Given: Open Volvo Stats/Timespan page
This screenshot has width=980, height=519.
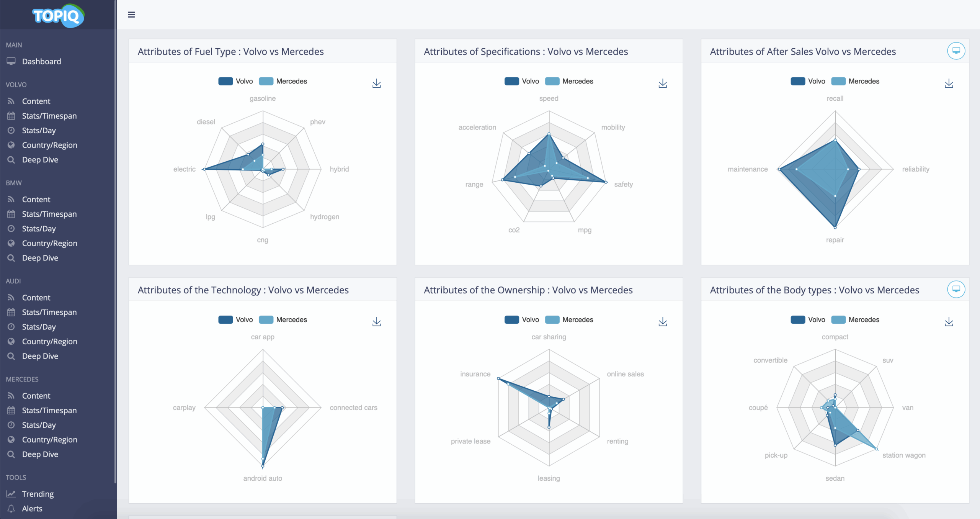Looking at the screenshot, I should [x=49, y=116].
